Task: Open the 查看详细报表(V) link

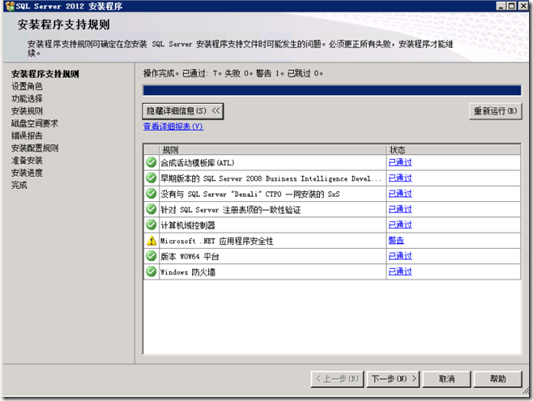Action: pyautogui.click(x=173, y=126)
